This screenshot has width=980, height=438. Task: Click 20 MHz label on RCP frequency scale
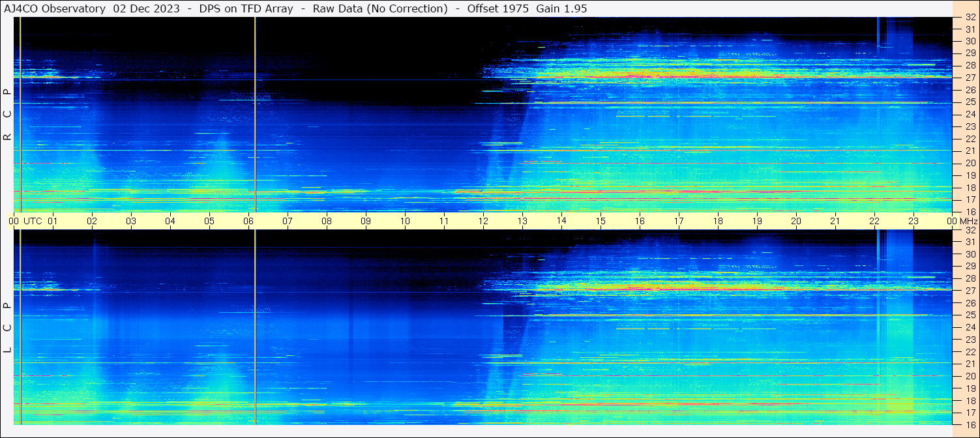pyautogui.click(x=970, y=163)
